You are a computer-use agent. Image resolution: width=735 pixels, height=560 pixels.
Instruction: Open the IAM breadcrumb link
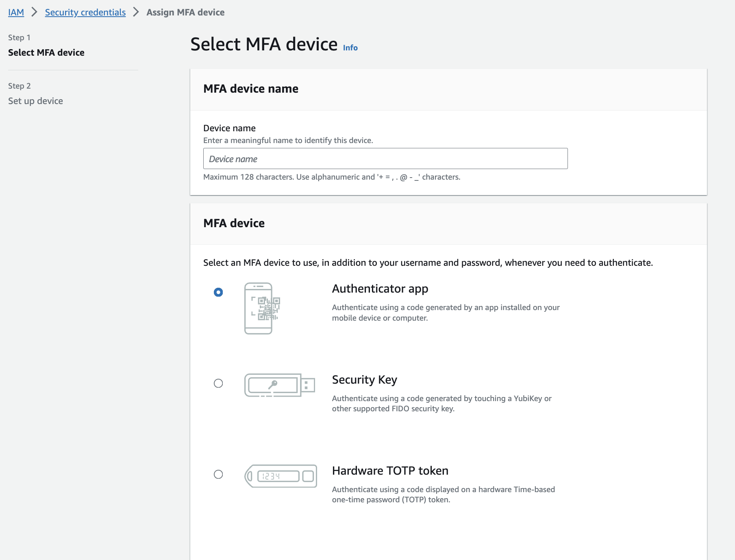[16, 12]
